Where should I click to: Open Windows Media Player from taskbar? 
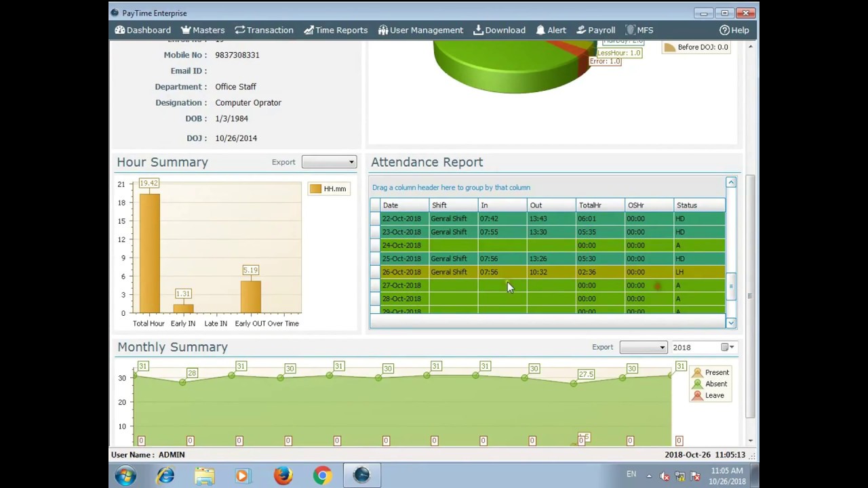click(x=243, y=475)
